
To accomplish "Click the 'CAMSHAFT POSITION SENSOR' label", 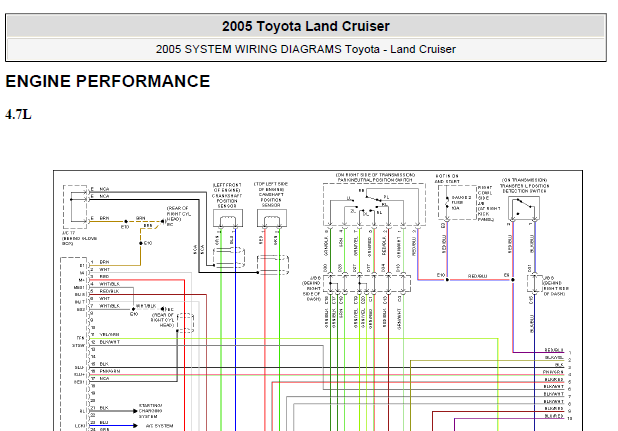I will click(x=271, y=200).
